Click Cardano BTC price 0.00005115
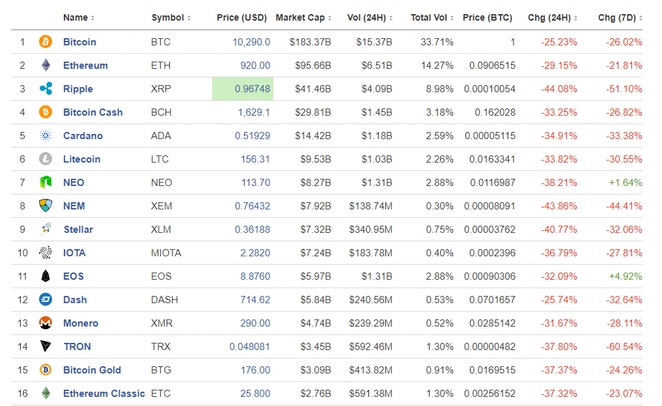 point(490,135)
